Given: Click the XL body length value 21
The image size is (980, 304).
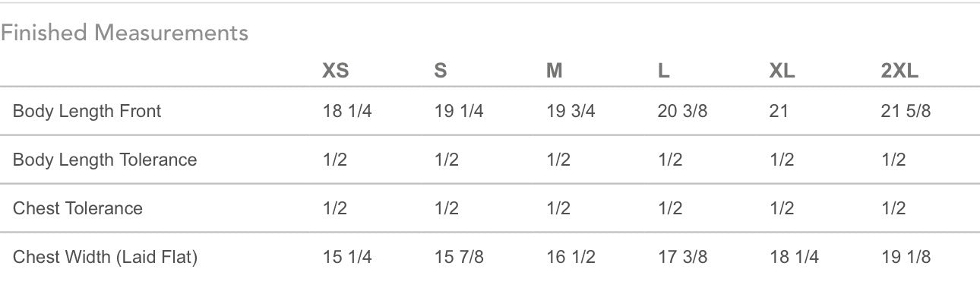Looking at the screenshot, I should click(x=779, y=111).
